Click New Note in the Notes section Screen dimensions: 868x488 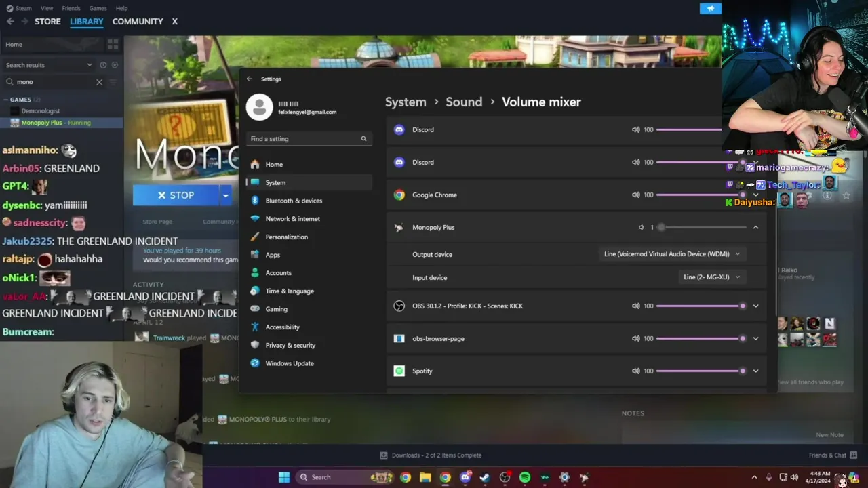coord(829,435)
